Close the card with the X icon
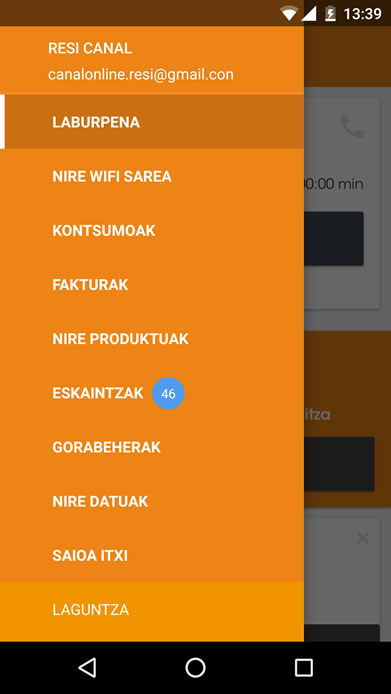 (x=363, y=538)
